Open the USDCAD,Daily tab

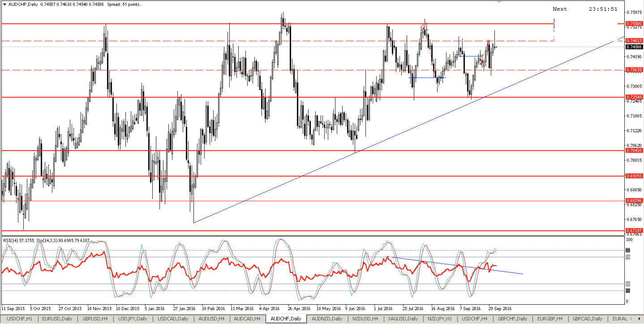tap(173, 319)
